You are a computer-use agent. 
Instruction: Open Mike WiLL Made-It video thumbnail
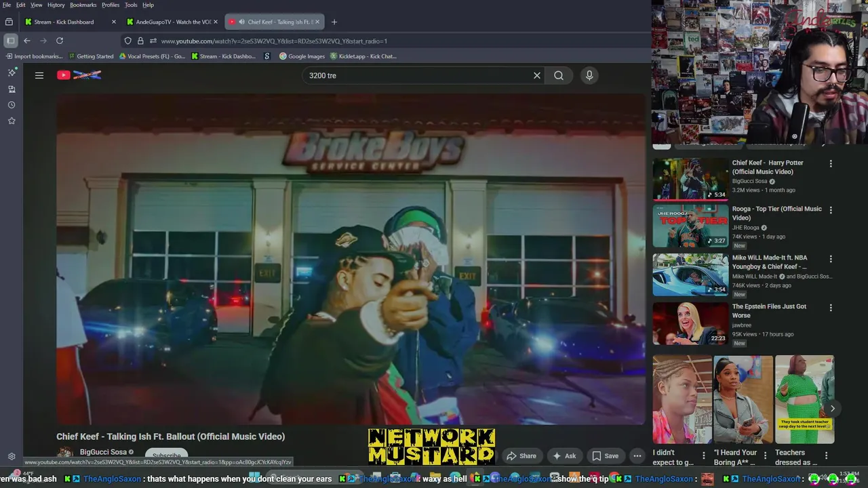690,275
